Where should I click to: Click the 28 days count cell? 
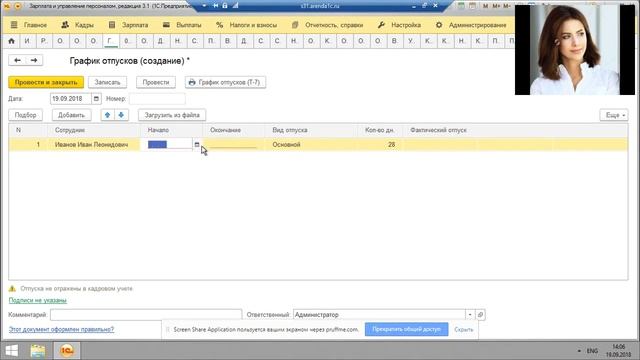(x=380, y=144)
